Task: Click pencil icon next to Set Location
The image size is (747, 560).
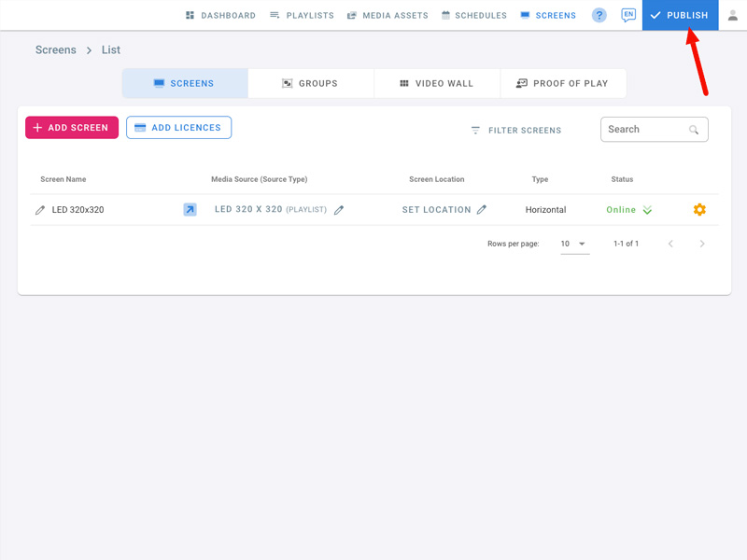Action: coord(482,210)
